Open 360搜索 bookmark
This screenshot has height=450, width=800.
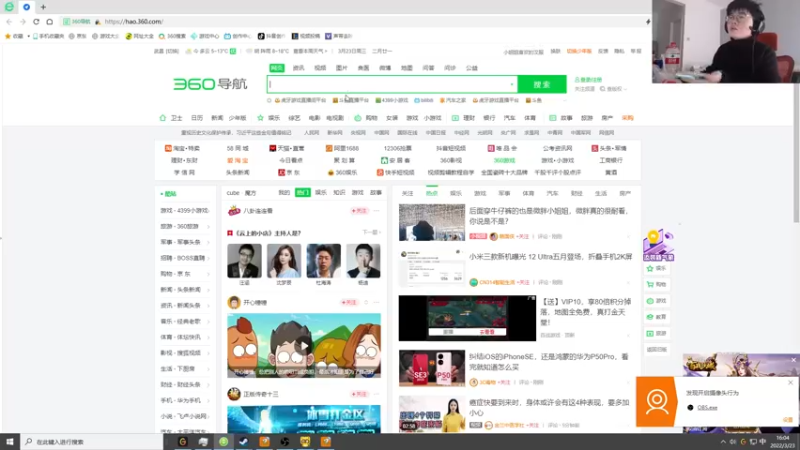click(172, 36)
